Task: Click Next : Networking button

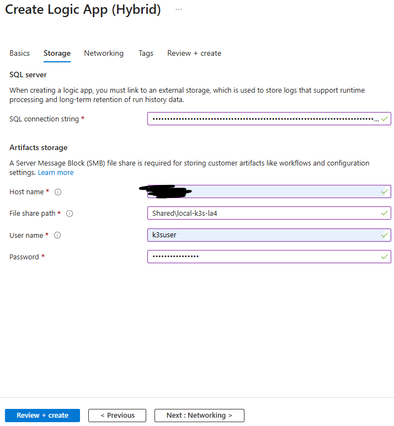Action: (x=199, y=415)
